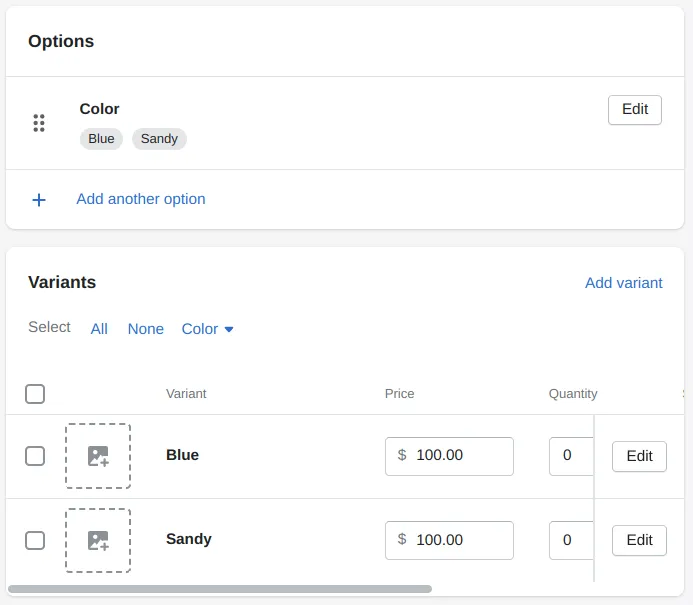Edit the Color option
Image resolution: width=693 pixels, height=605 pixels.
634,110
